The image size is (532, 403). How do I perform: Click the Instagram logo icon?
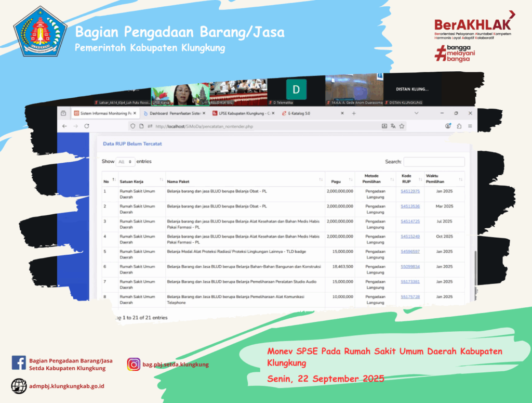[134, 365]
